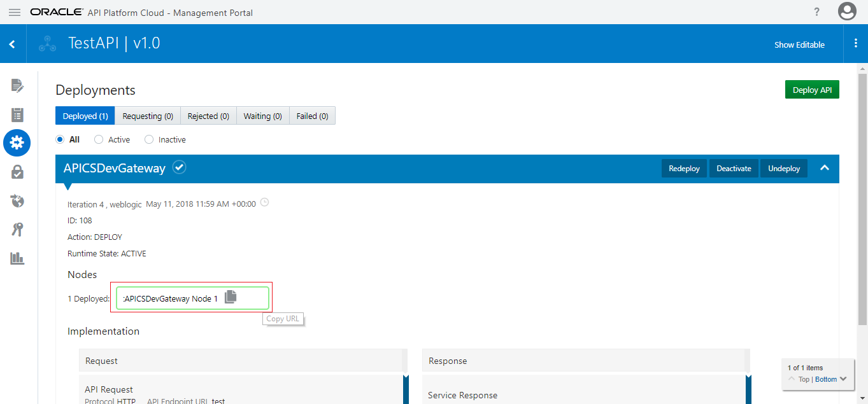Image resolution: width=868 pixels, height=404 pixels.
Task: Jump down with the Bottom arrow
Action: (843, 379)
